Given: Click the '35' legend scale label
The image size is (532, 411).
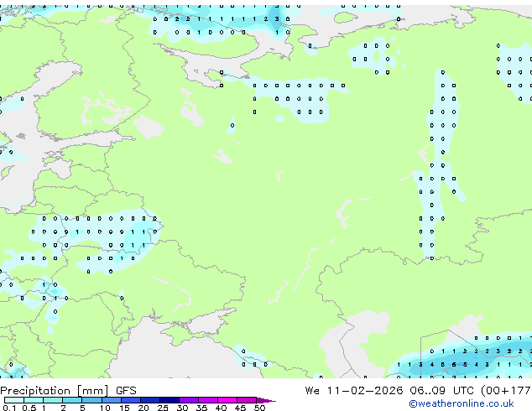Looking at the screenshot, I should tap(201, 408).
